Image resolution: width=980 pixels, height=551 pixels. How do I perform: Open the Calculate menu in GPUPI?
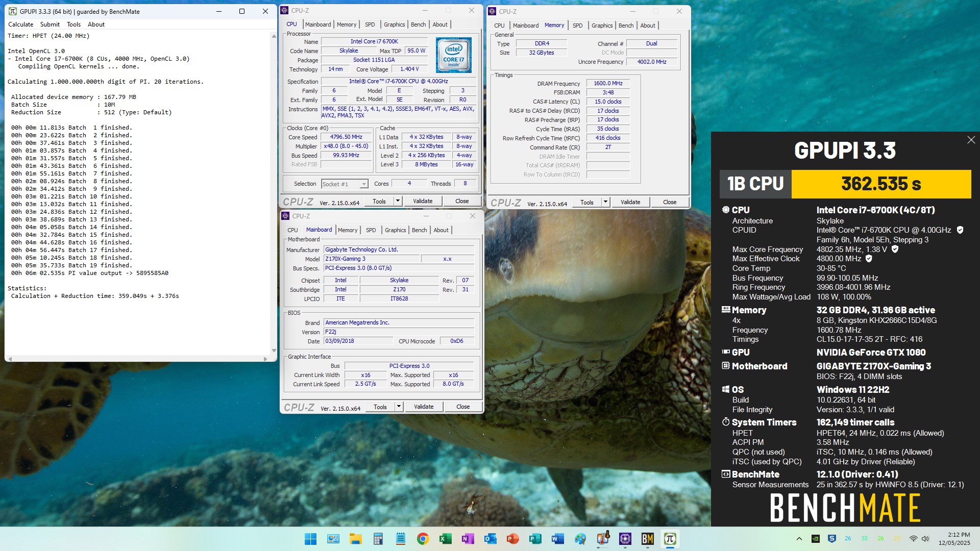click(21, 24)
